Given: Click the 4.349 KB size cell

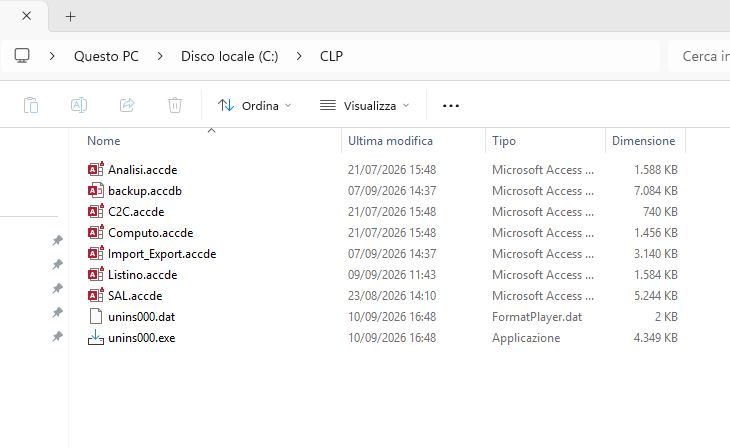Looking at the screenshot, I should pyautogui.click(x=656, y=338).
